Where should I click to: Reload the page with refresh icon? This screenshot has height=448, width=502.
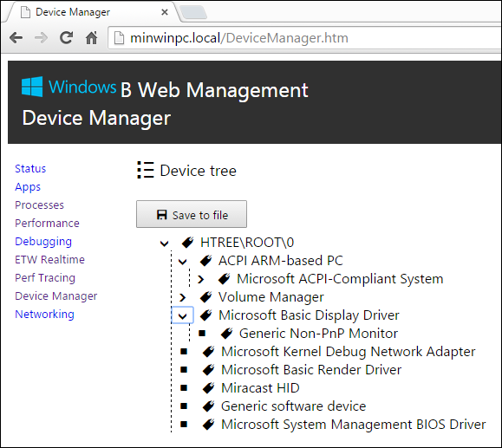click(66, 38)
